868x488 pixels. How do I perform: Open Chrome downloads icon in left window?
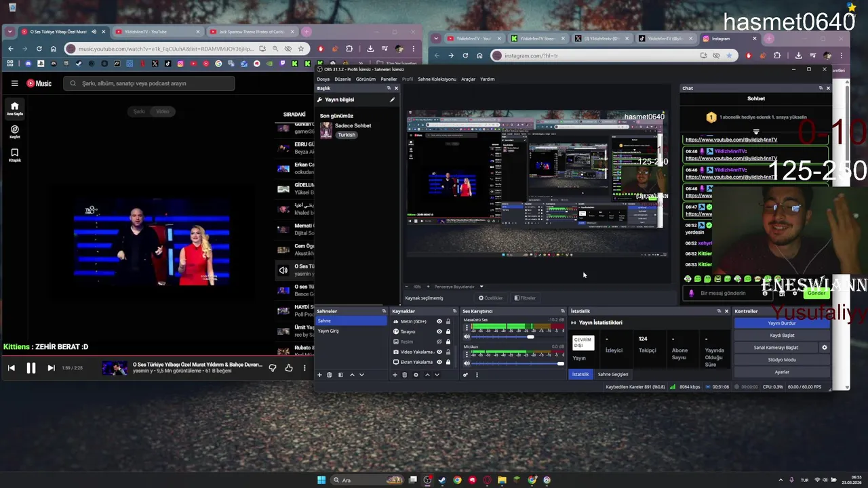click(x=370, y=49)
